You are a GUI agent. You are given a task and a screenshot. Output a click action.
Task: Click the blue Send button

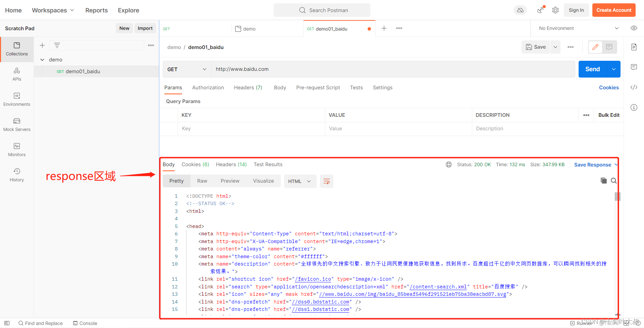coord(593,69)
